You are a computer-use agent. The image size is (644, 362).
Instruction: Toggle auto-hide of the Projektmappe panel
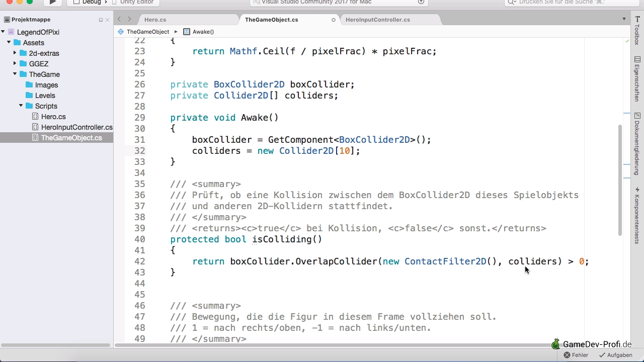tap(101, 20)
